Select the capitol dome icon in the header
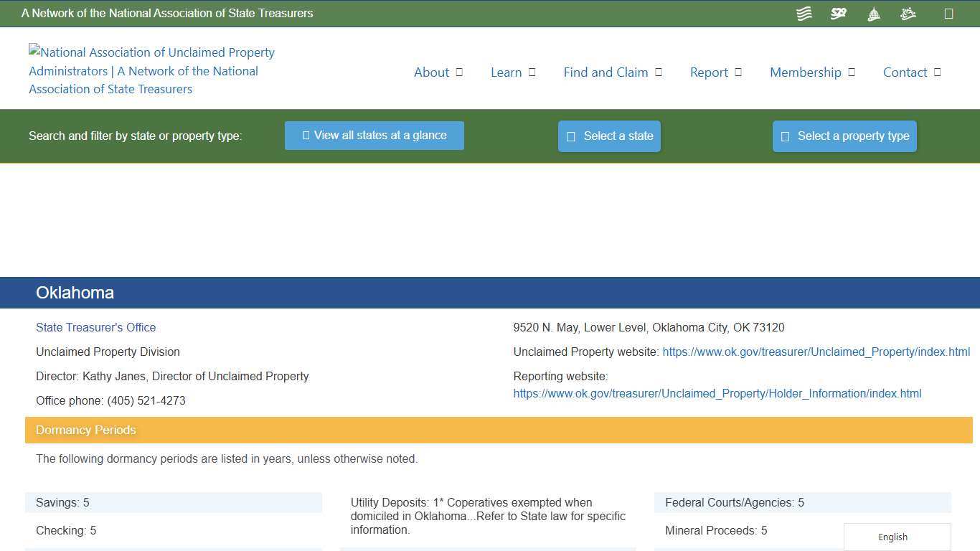The height and width of the screenshot is (551, 980). [x=873, y=13]
